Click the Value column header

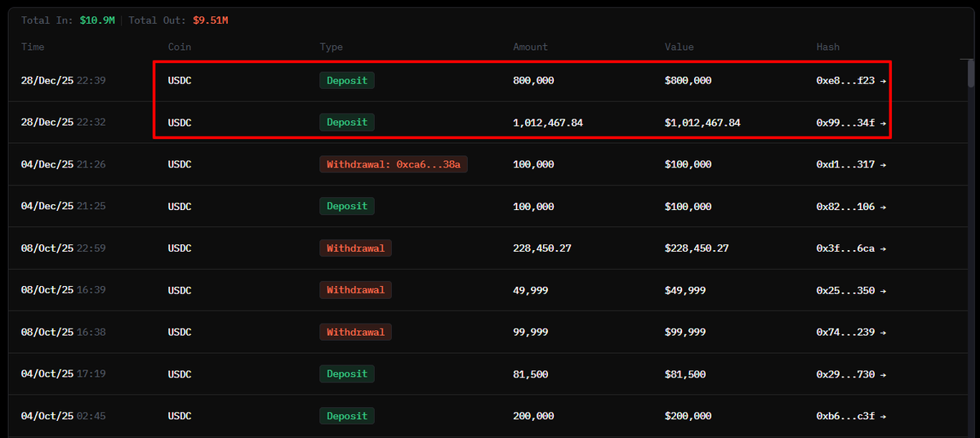(x=679, y=47)
